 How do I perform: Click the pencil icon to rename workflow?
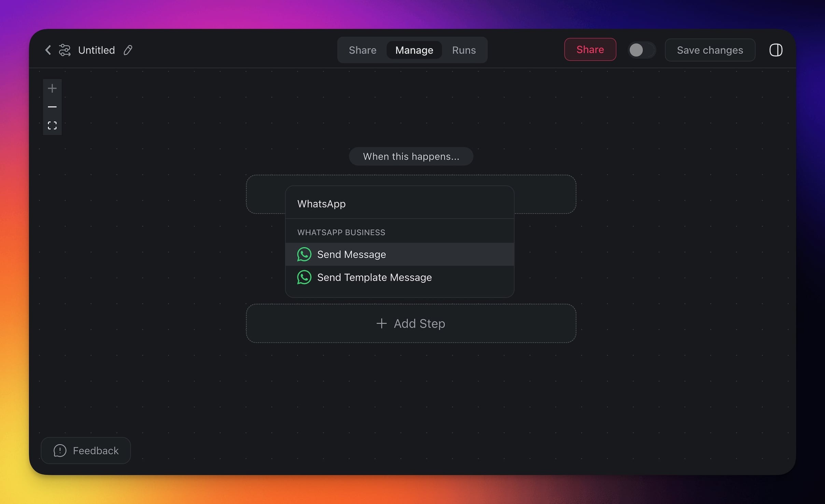pos(128,50)
